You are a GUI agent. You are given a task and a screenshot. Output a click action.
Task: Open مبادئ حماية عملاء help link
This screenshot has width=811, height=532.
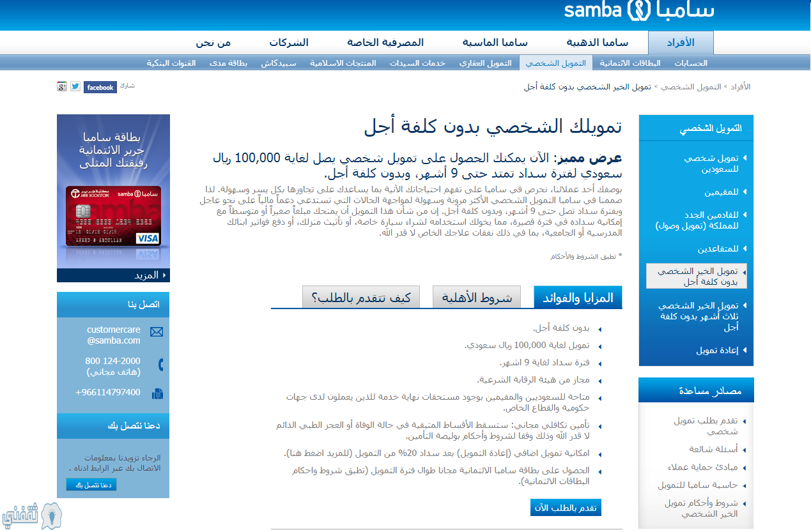click(x=702, y=467)
